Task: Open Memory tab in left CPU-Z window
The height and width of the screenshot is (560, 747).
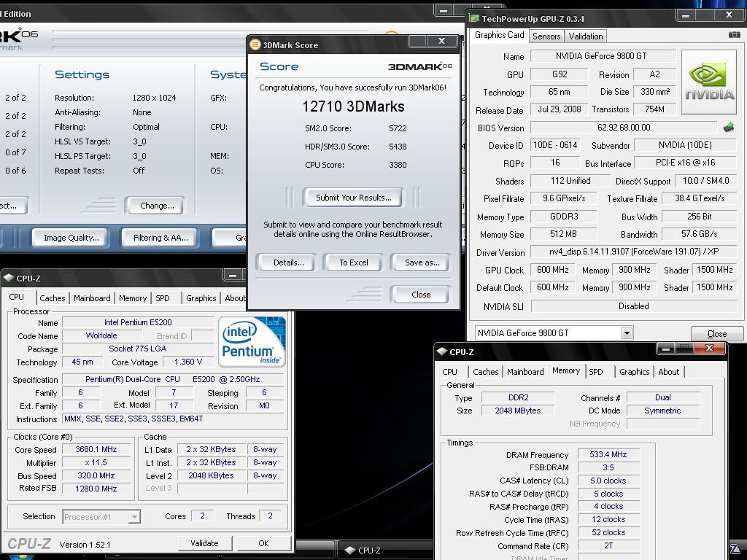Action: [133, 298]
